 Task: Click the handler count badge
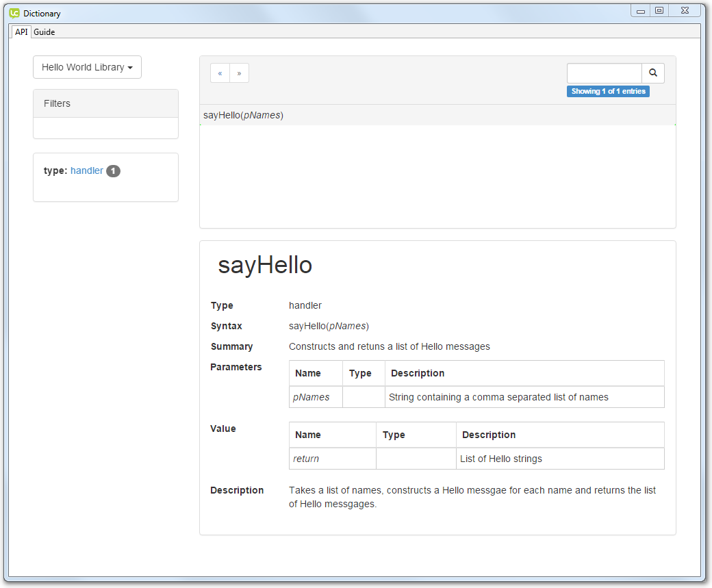(113, 171)
